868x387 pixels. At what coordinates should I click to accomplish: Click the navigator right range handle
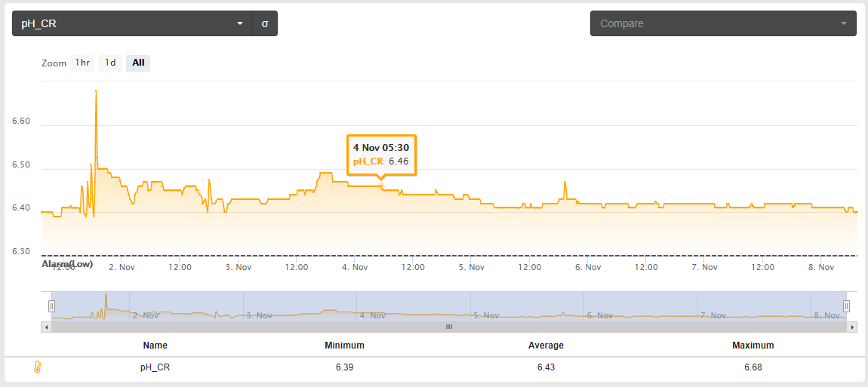[846, 306]
